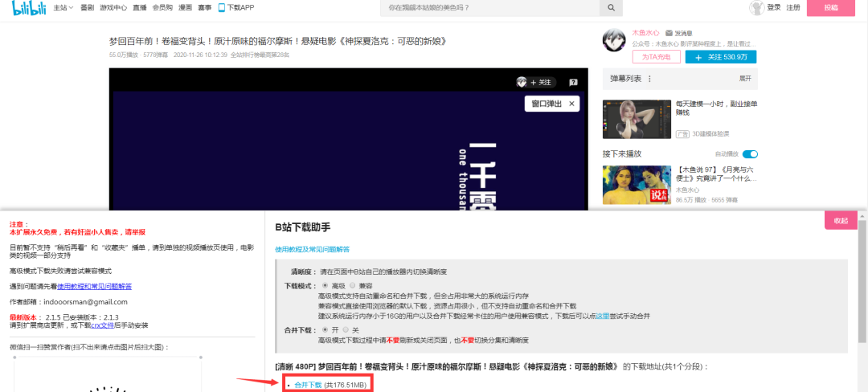Click the 全站排行榜最高第28名 text

coord(260,55)
